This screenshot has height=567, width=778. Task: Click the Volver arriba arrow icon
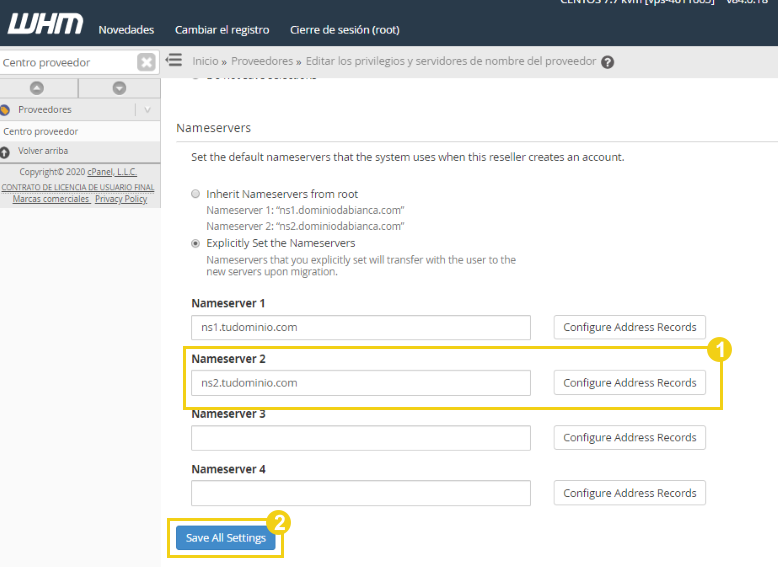point(5,152)
